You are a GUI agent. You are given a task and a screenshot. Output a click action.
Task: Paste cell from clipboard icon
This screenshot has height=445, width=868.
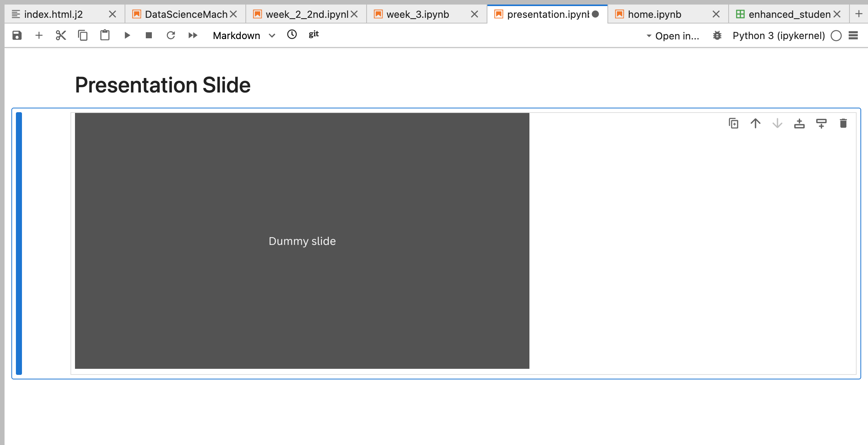coord(105,36)
